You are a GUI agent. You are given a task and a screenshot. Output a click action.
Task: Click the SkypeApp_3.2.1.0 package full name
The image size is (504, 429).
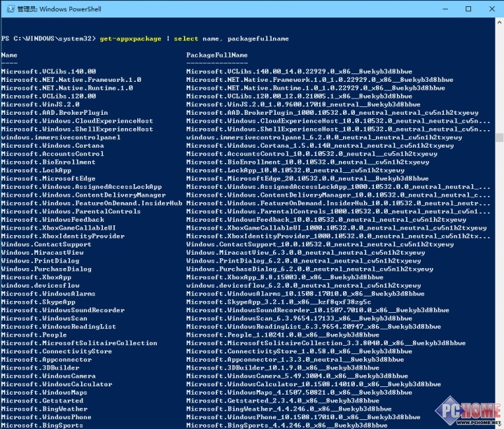[x=279, y=302]
